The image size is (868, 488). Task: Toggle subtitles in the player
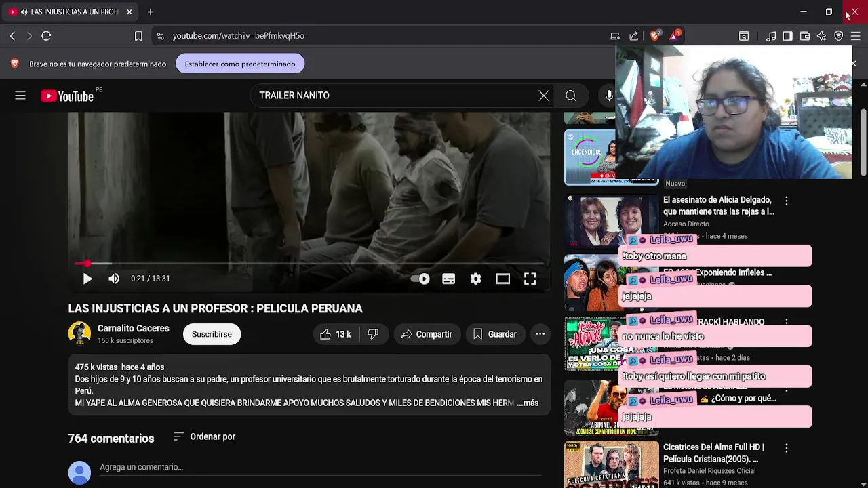pyautogui.click(x=449, y=279)
